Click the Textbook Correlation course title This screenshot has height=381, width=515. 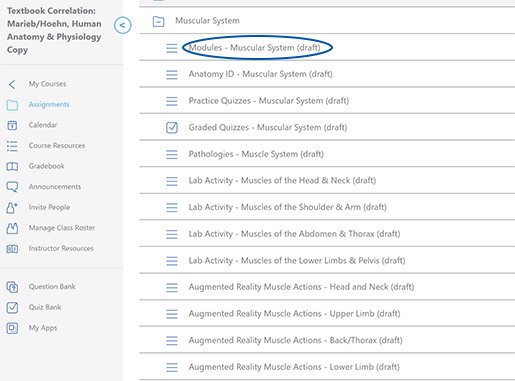click(54, 30)
